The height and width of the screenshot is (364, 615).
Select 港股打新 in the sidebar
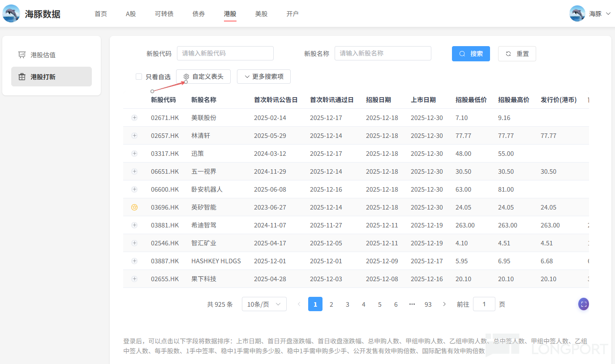[x=52, y=77]
